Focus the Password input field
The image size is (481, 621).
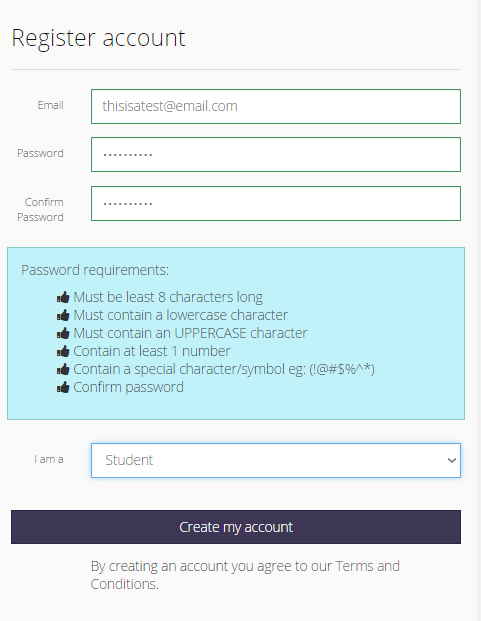[x=276, y=154]
